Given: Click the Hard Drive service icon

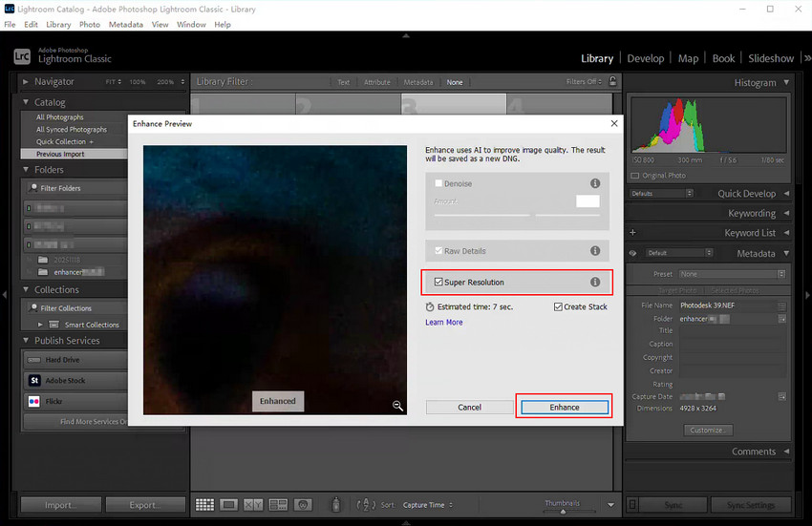Looking at the screenshot, I should click(x=34, y=360).
